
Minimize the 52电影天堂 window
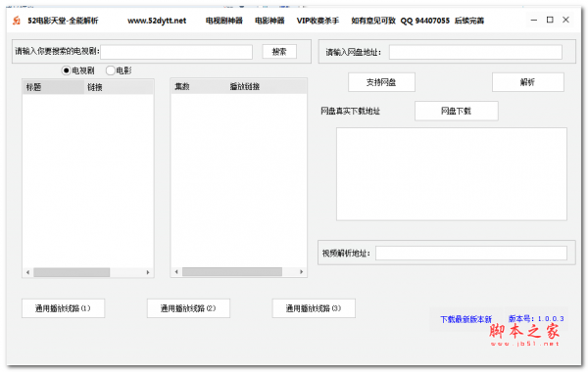click(x=534, y=20)
